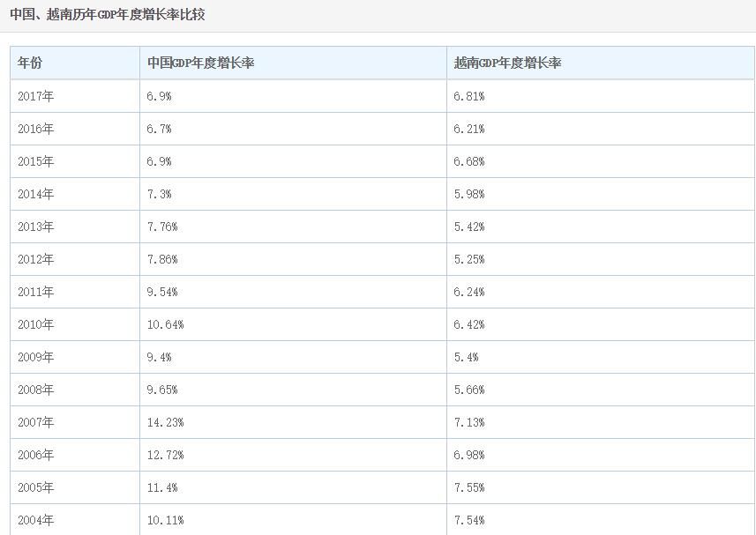This screenshot has height=535, width=756.
Task: Click Vietnam's 7.13% cell for 2007
Action: click(469, 422)
